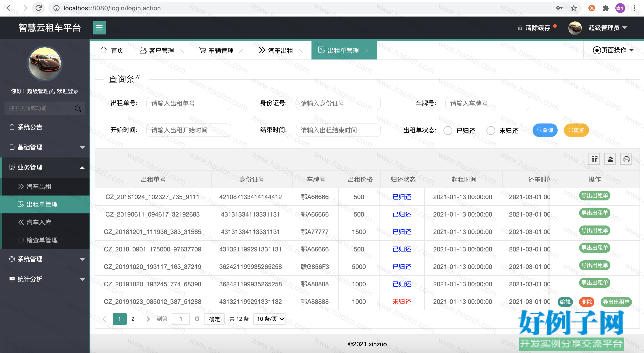Click 删除 for order CZ_20191023_085012_387_51288
Image resolution: width=644 pixels, height=353 pixels.
coord(586,302)
